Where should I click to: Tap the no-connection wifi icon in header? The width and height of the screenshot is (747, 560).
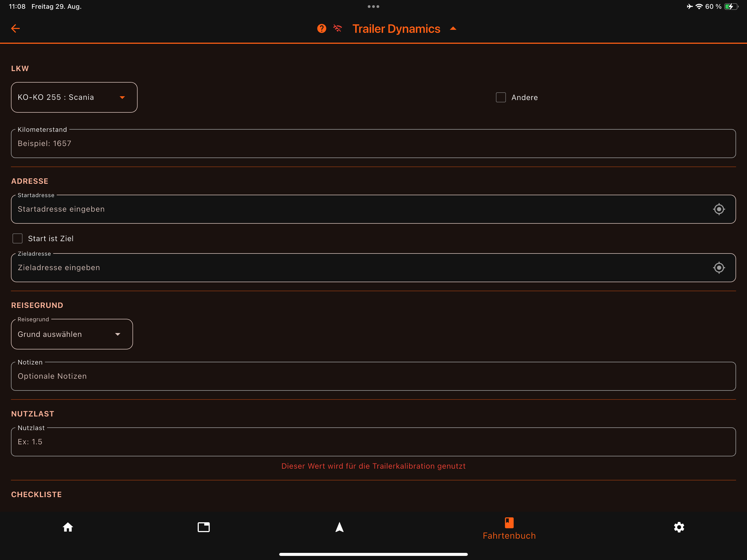point(337,28)
